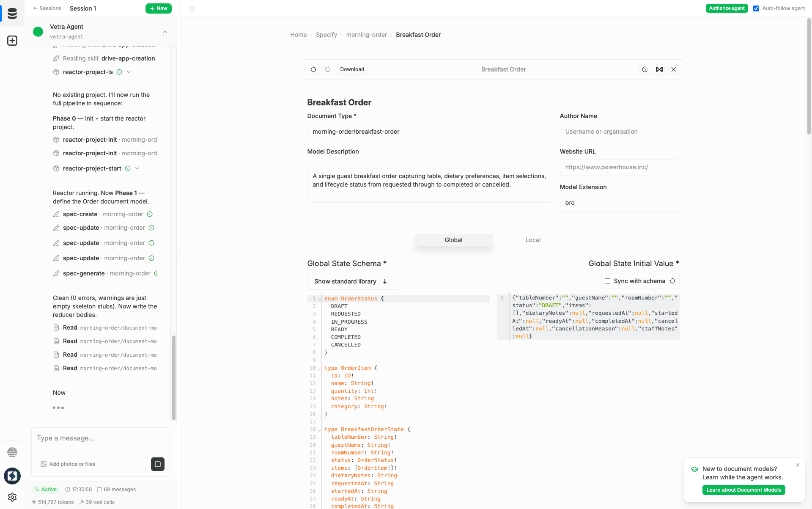
Task: Click the clock icon beside 17:35:58
Action: (68, 490)
